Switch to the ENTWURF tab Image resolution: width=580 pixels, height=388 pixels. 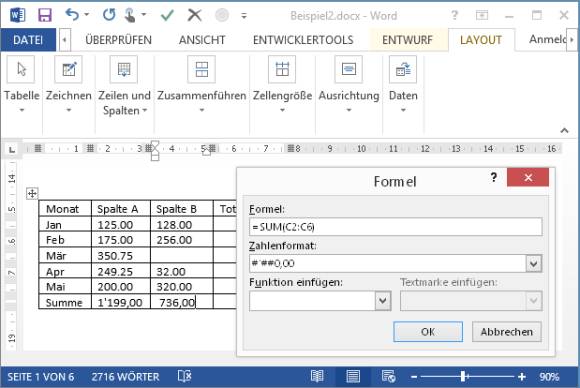(x=407, y=40)
